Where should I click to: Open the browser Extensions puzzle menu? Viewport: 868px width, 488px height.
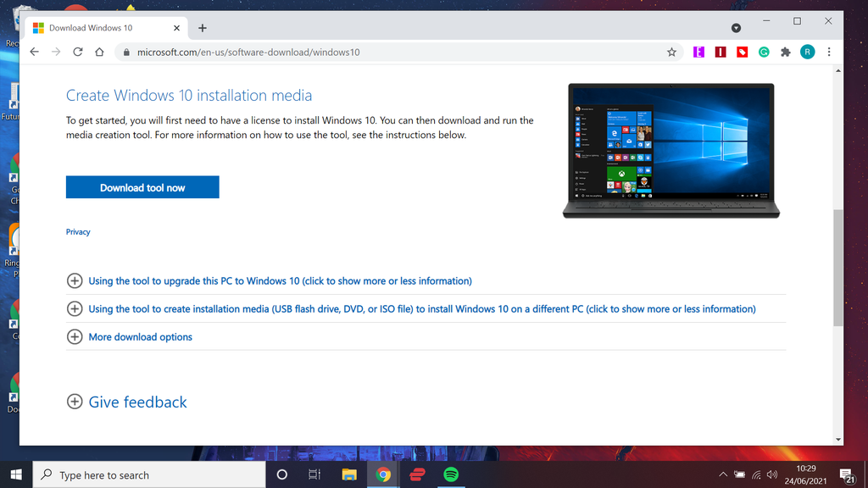pos(785,52)
